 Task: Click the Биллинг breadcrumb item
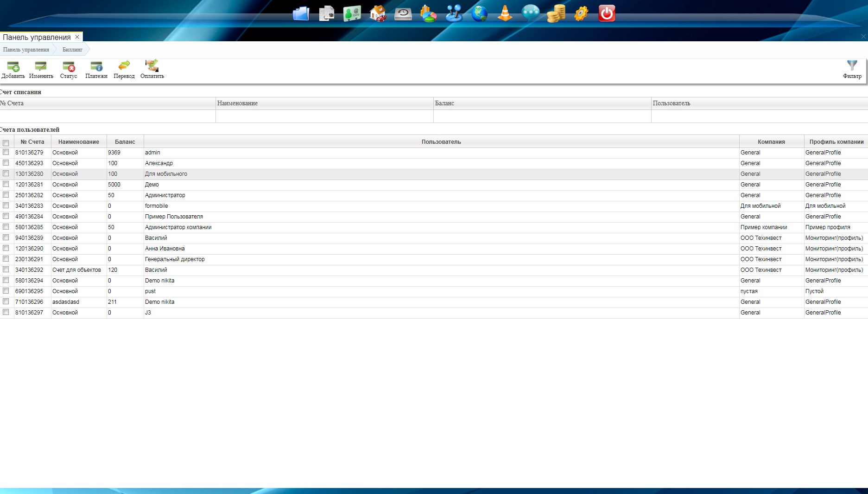(72, 50)
